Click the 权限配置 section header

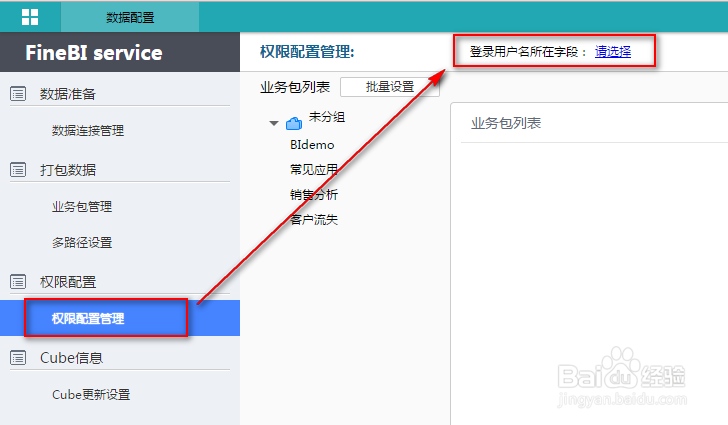[68, 281]
